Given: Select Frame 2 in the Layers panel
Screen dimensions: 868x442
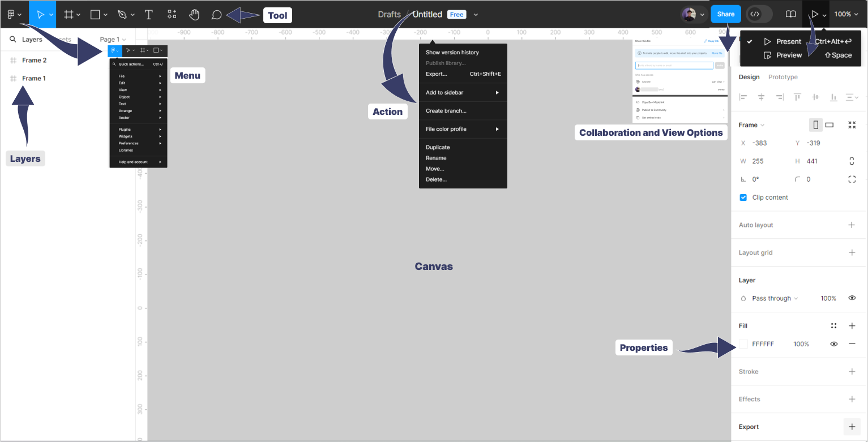Looking at the screenshot, I should 35,60.
